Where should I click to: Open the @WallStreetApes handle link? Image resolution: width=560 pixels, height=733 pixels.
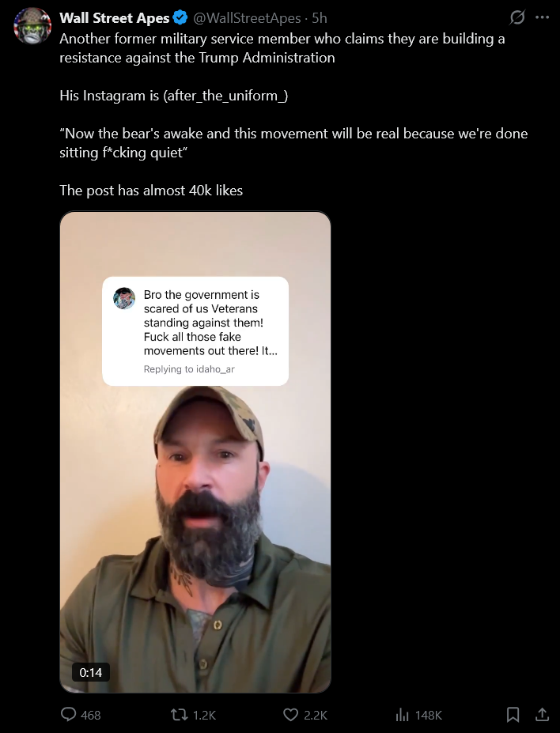247,17
